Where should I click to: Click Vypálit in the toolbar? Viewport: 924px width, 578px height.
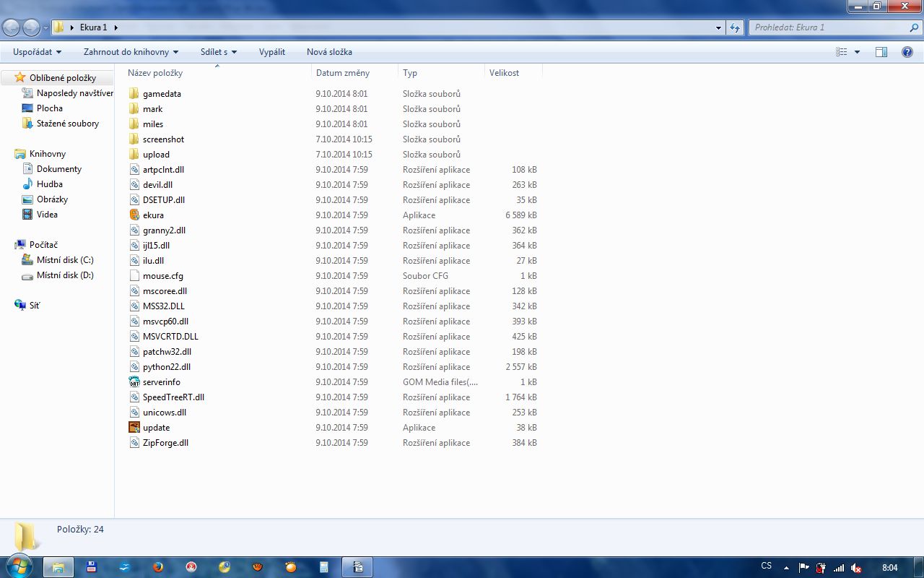pos(272,52)
